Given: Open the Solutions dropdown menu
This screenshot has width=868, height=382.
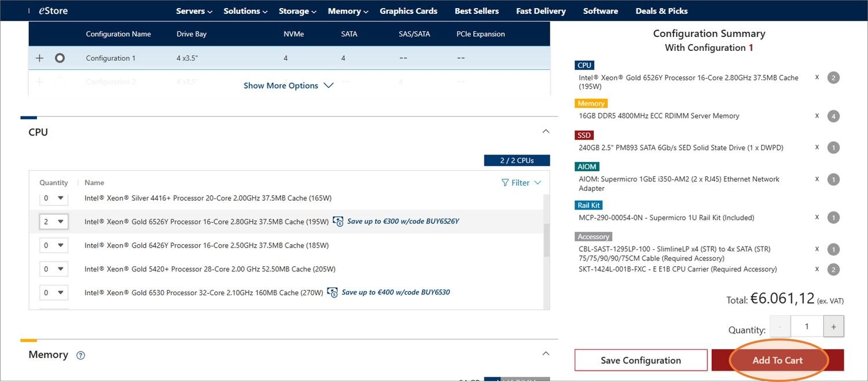Looking at the screenshot, I should pos(245,11).
